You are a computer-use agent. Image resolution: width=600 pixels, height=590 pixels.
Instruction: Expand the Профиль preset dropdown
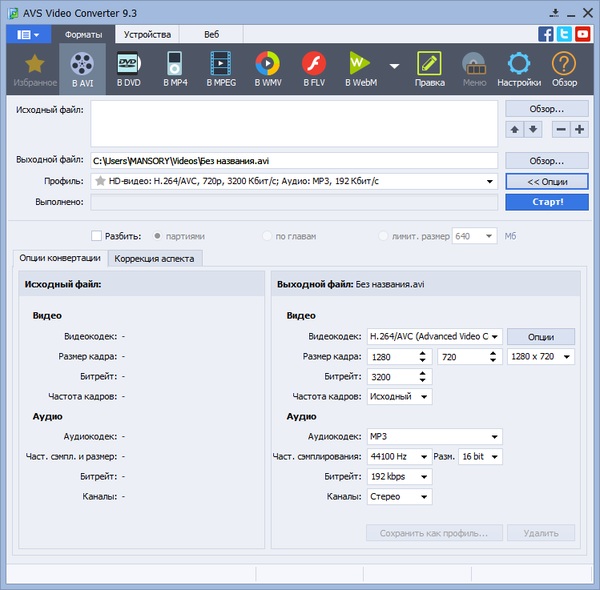click(x=490, y=182)
